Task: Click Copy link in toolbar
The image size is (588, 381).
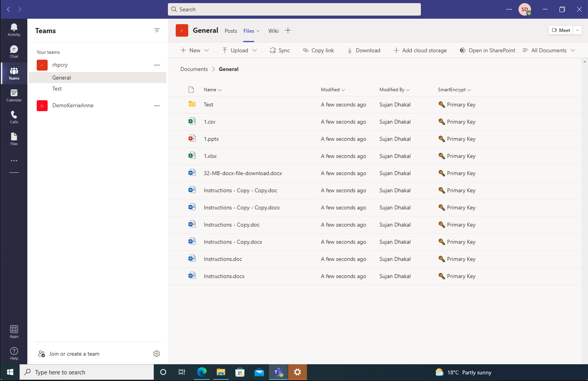Action: click(319, 50)
